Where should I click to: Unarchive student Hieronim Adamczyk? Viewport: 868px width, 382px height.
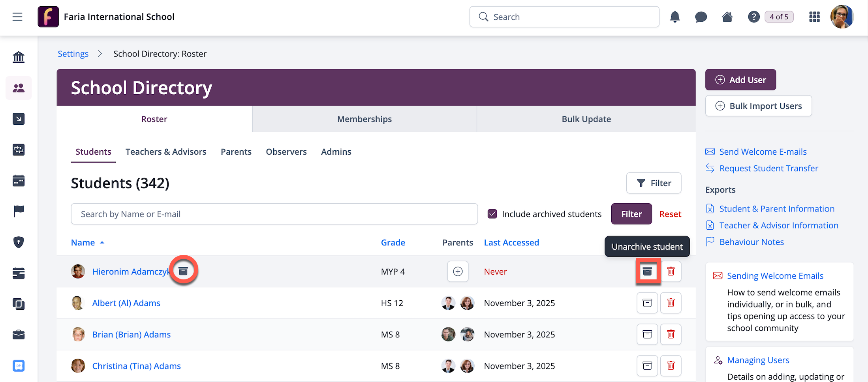[647, 272]
